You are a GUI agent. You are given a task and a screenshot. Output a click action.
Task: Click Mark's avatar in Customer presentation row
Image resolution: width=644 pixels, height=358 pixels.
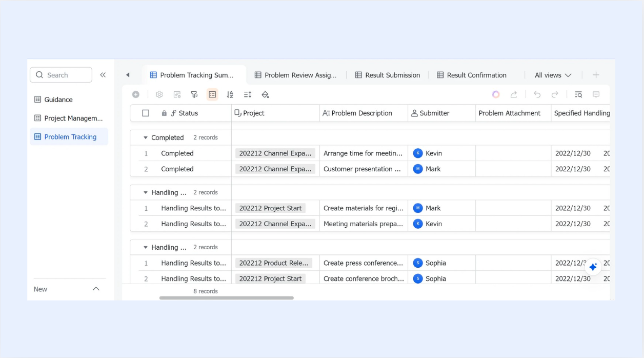coord(418,169)
